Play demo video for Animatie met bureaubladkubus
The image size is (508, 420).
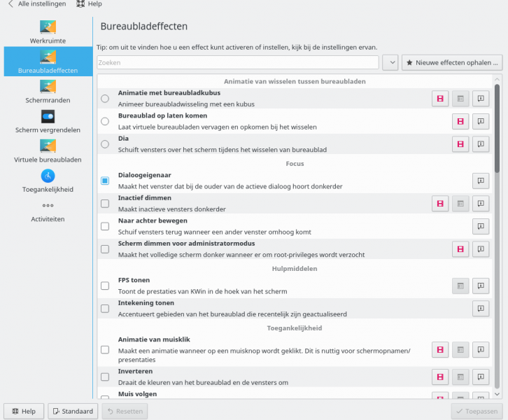coord(440,99)
